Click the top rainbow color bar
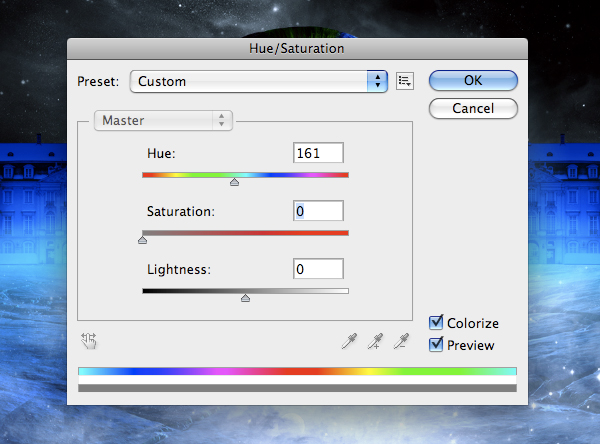The image size is (600, 444). click(x=297, y=371)
